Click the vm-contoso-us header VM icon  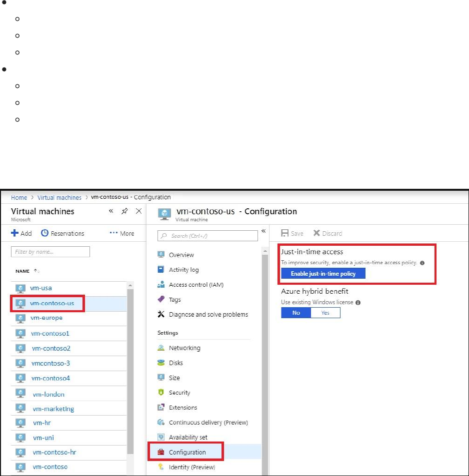click(164, 214)
